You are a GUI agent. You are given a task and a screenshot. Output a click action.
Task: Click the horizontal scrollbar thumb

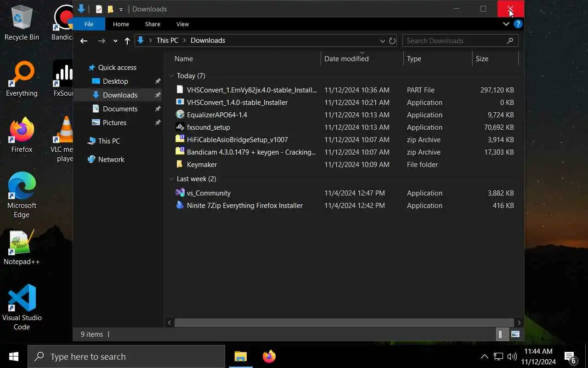click(x=344, y=322)
